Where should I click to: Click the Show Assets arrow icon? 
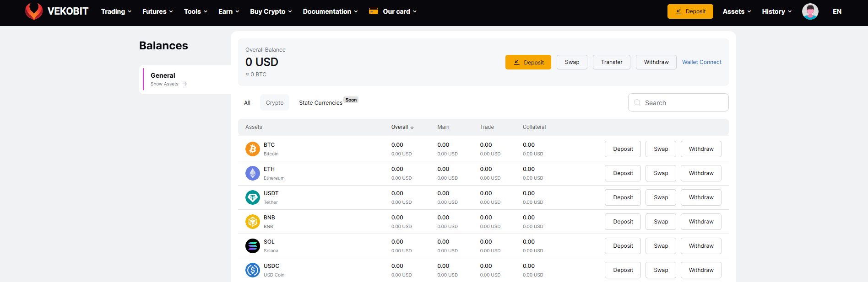[x=184, y=84]
